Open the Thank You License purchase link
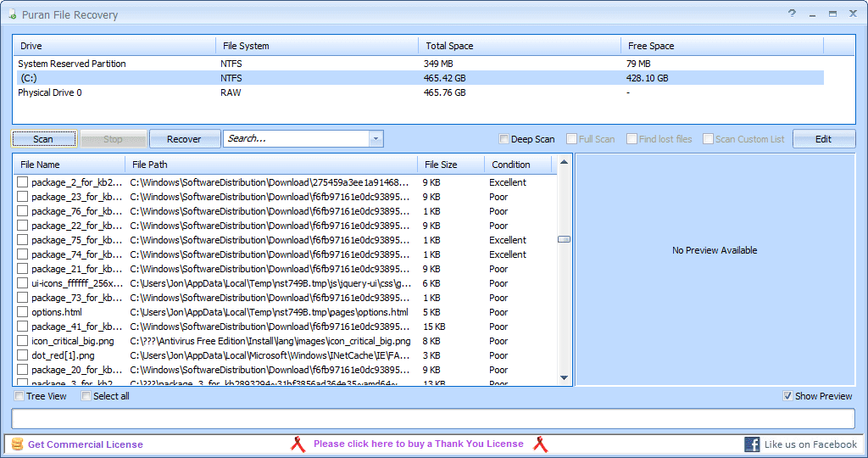868x458 pixels. point(419,444)
